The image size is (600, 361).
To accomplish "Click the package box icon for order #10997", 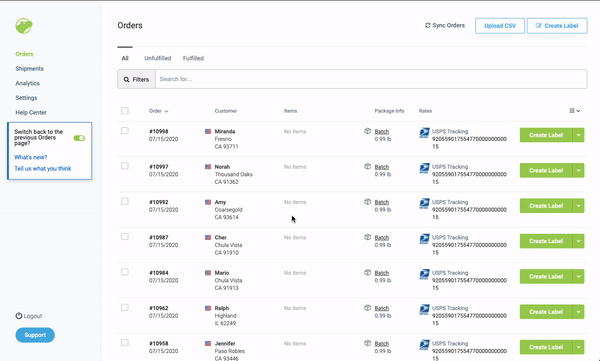I will coord(367,166).
